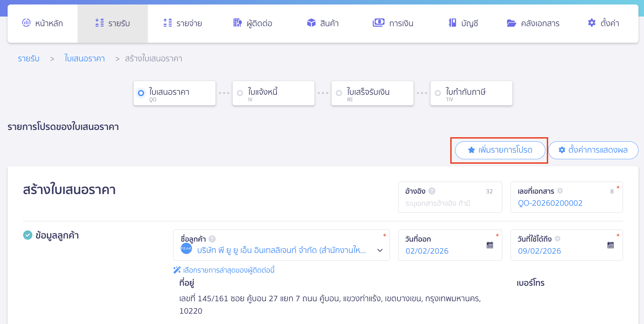Open the วันที่ใช้ได้ถึง calendar date picker
This screenshot has height=324, width=644.
610,245
